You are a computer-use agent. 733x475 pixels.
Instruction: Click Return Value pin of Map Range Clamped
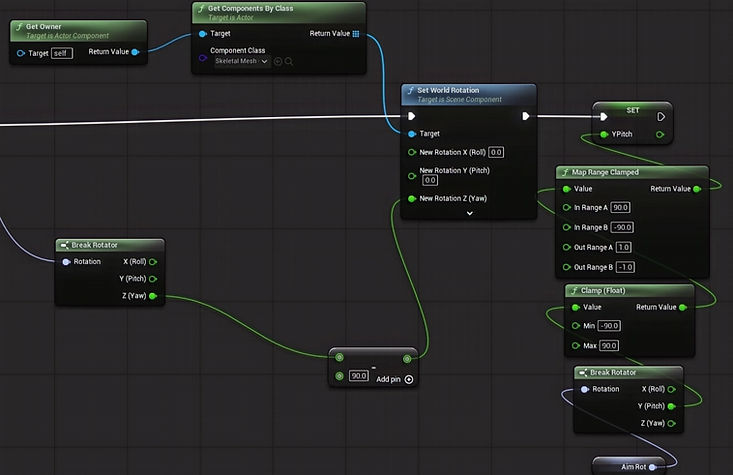point(697,189)
